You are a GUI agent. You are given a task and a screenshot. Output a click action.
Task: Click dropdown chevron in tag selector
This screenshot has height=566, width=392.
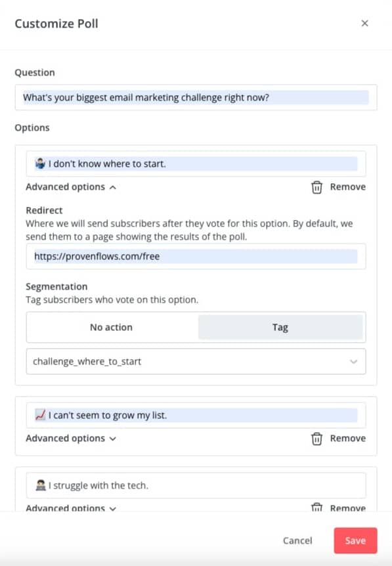click(x=353, y=362)
